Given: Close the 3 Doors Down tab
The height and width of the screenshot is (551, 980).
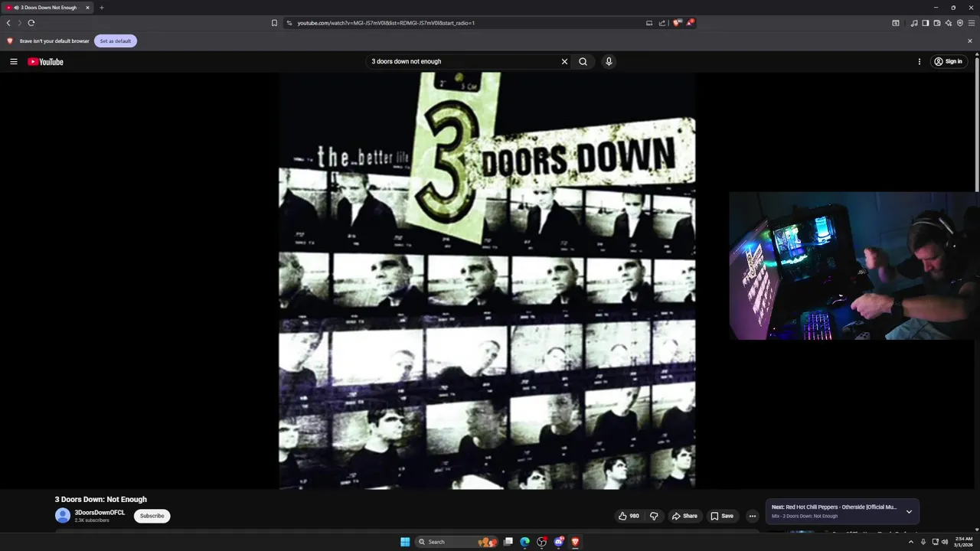Looking at the screenshot, I should point(87,8).
